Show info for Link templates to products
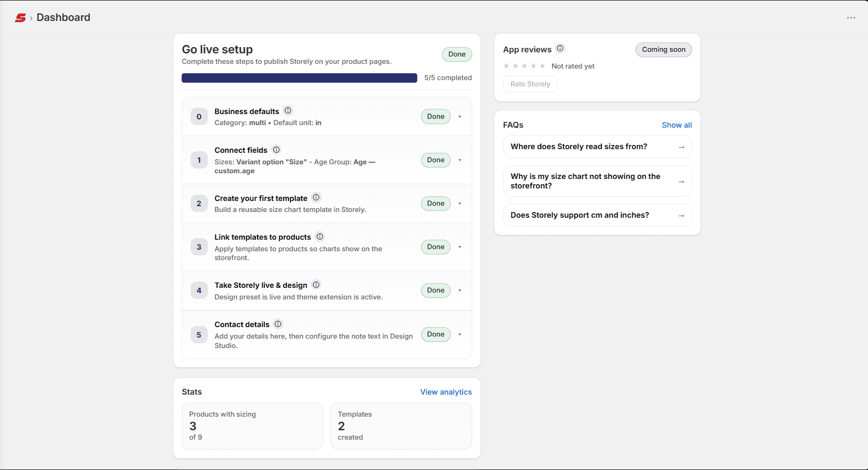 pyautogui.click(x=320, y=237)
